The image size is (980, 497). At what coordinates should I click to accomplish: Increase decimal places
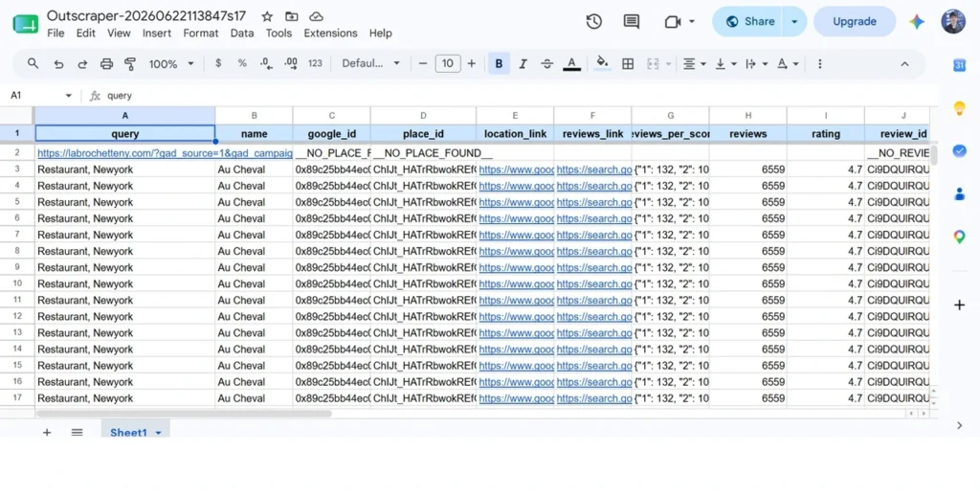[x=290, y=63]
